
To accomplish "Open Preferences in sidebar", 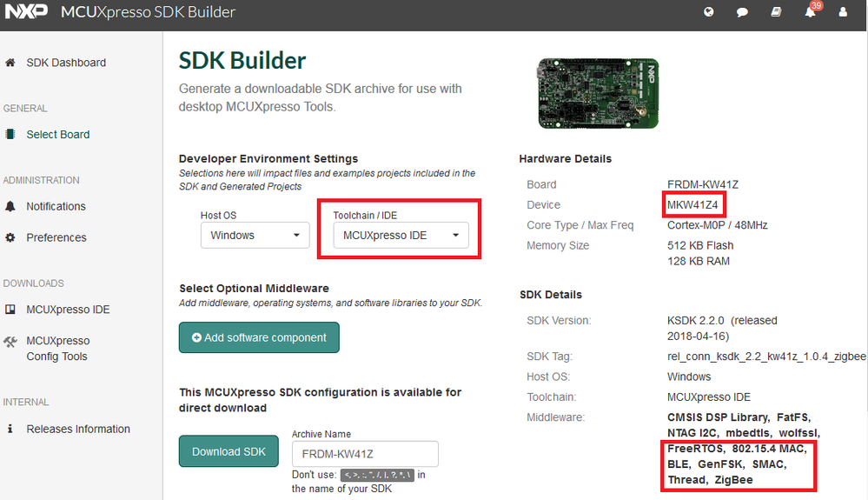I will [56, 237].
